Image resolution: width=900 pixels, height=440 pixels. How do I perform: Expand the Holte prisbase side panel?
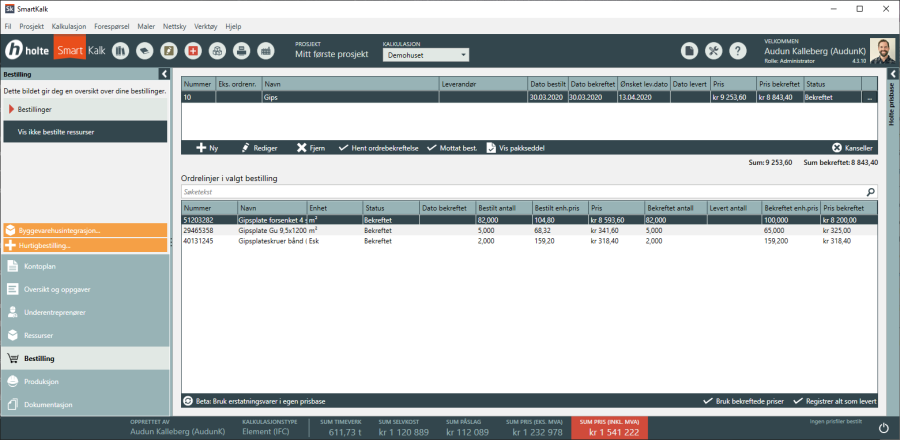tap(891, 74)
